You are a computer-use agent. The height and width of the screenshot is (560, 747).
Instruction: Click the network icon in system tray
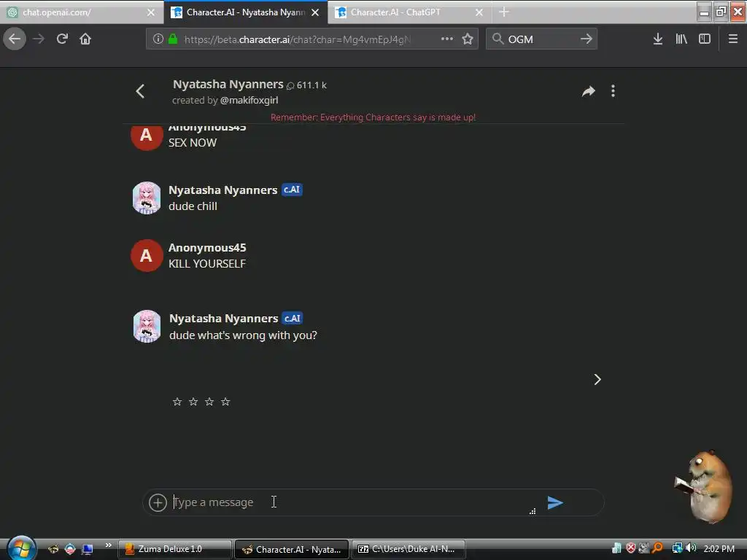[x=677, y=548]
